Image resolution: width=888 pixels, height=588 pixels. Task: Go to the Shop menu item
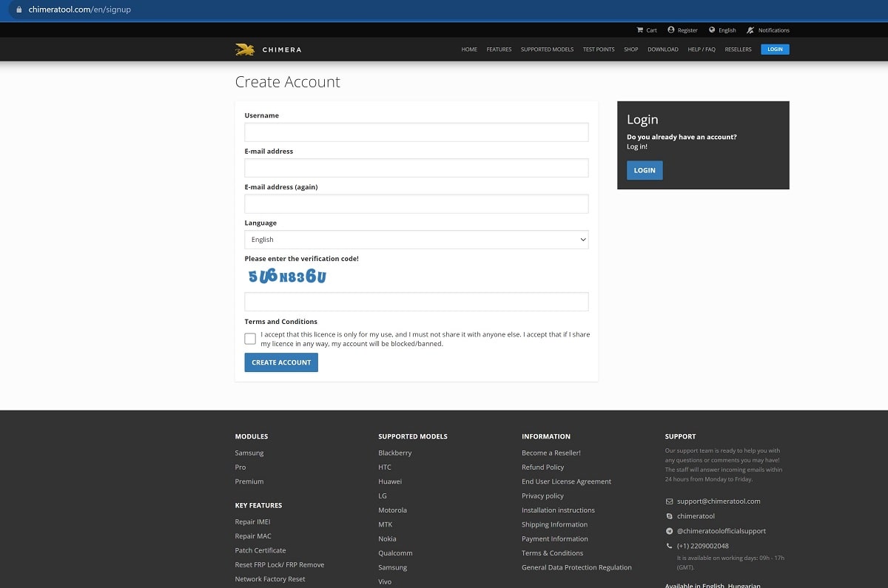(x=630, y=50)
